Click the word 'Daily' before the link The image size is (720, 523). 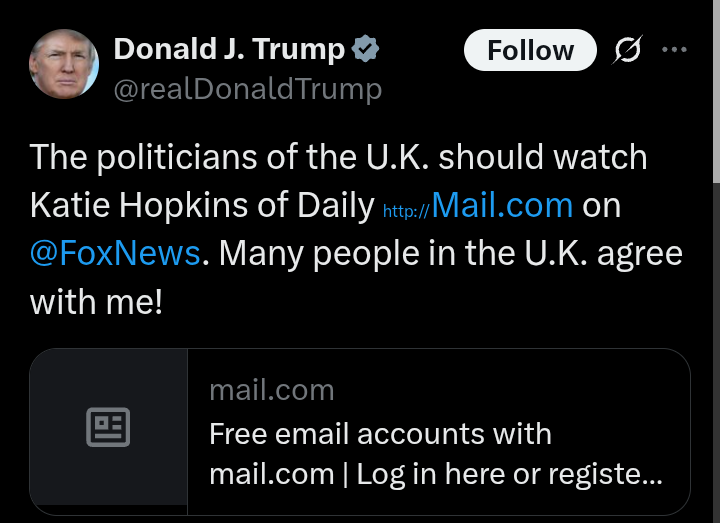click(x=334, y=206)
